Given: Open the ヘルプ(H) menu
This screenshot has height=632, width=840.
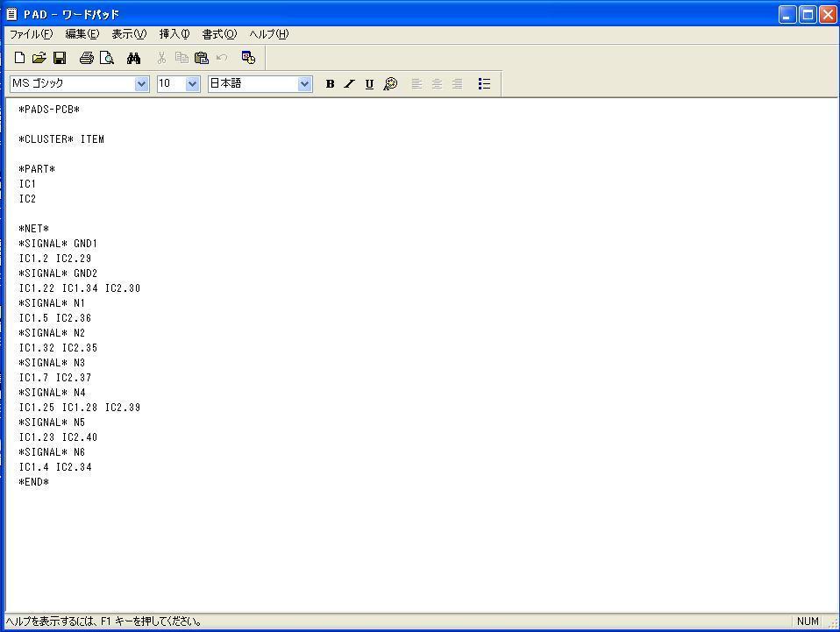Looking at the screenshot, I should pyautogui.click(x=268, y=34).
